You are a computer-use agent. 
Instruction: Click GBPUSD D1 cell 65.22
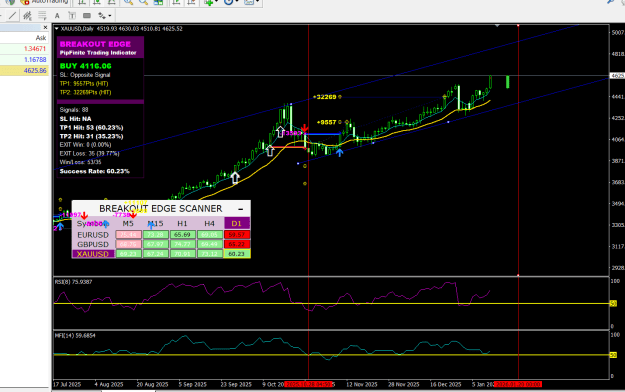pyautogui.click(x=237, y=244)
